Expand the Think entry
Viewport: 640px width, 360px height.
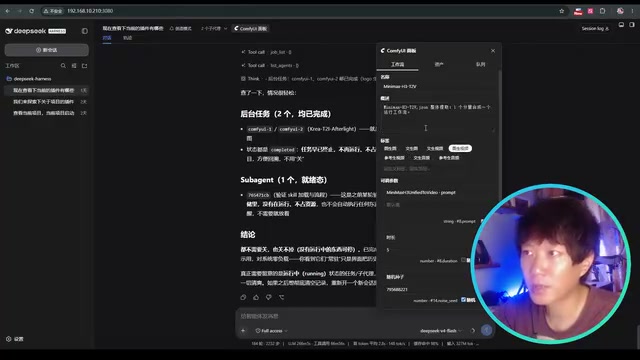pyautogui.click(x=308, y=79)
